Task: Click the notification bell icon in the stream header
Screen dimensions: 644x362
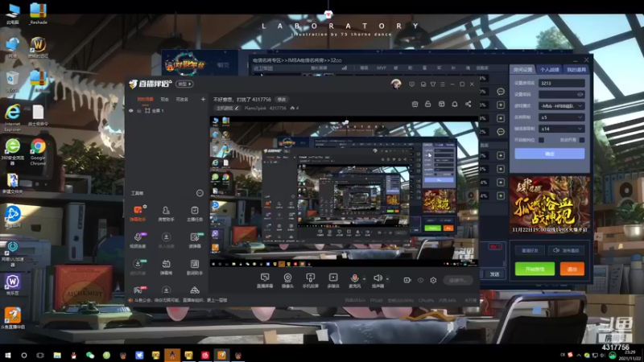Action: pyautogui.click(x=455, y=104)
